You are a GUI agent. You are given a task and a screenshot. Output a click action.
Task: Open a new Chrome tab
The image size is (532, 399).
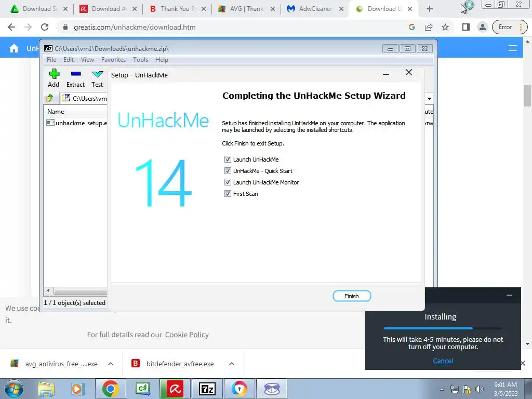[x=430, y=9]
